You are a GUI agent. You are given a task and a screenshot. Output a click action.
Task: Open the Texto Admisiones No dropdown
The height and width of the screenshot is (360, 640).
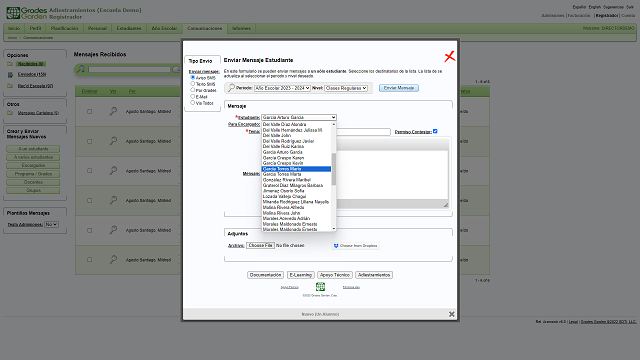[x=51, y=224]
